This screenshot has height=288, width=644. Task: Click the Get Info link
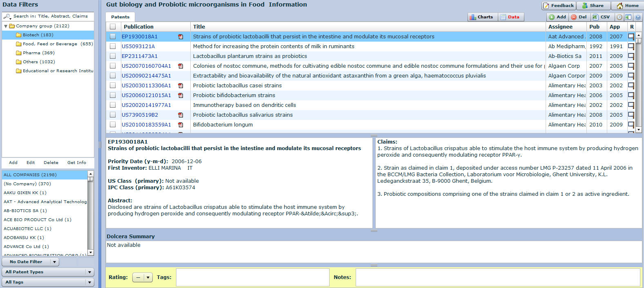(76, 162)
